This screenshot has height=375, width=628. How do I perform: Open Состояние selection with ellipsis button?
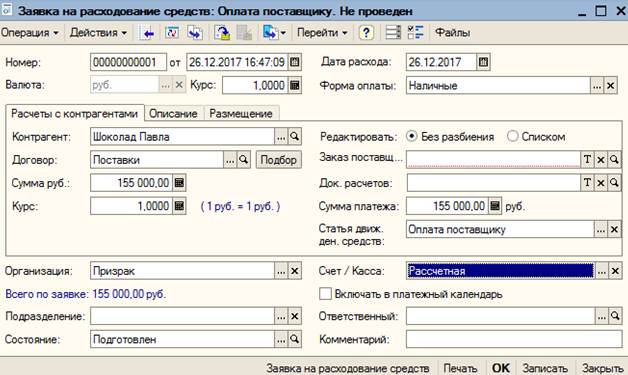point(281,339)
